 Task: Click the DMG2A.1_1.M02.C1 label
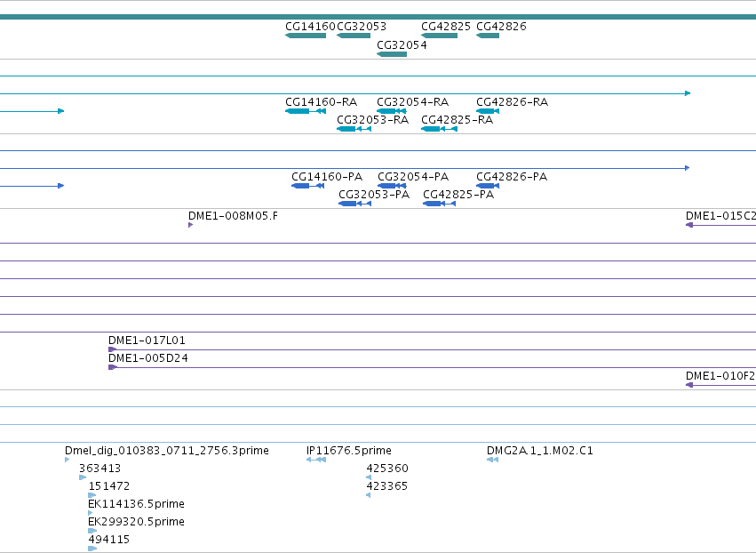click(540, 451)
